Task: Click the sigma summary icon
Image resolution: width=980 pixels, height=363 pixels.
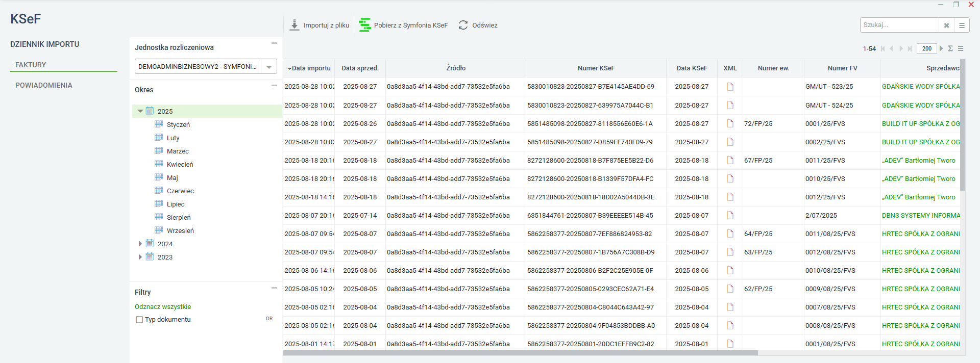Action: [x=950, y=48]
